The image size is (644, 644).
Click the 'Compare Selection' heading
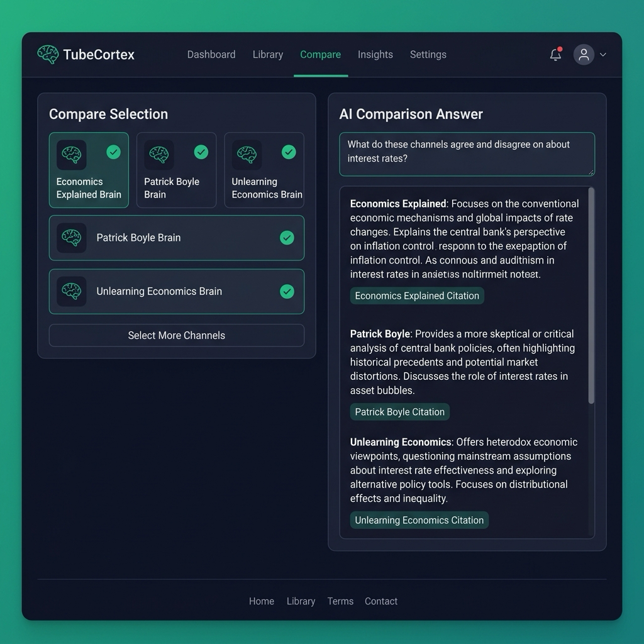point(108,114)
